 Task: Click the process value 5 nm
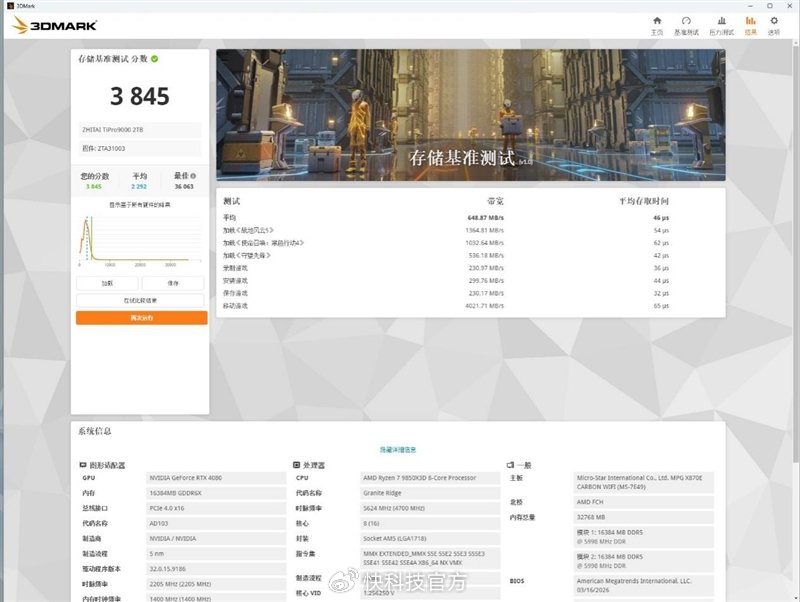pos(216,554)
